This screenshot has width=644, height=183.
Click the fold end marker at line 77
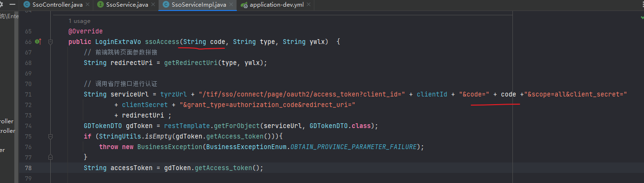coord(50,157)
